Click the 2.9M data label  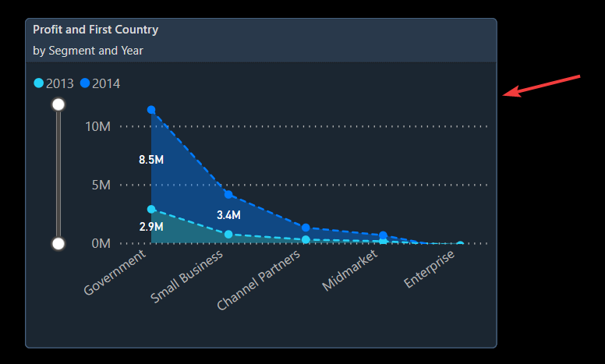point(151,227)
